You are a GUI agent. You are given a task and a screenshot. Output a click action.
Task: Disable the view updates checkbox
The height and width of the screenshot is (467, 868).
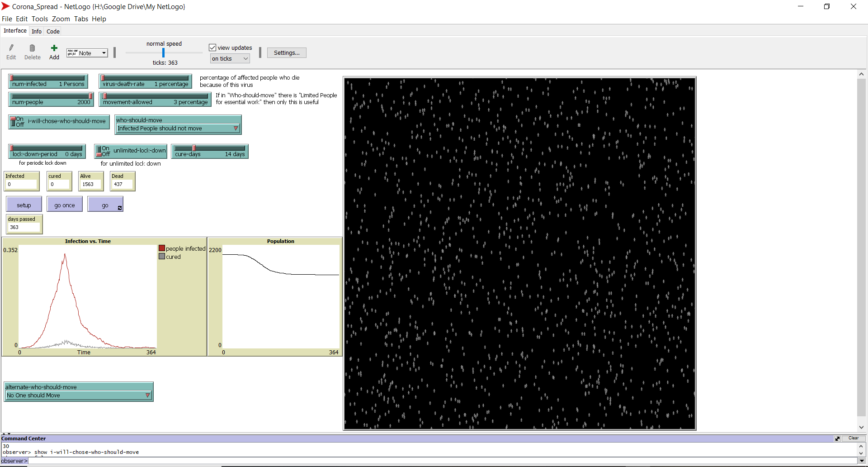[x=212, y=47]
